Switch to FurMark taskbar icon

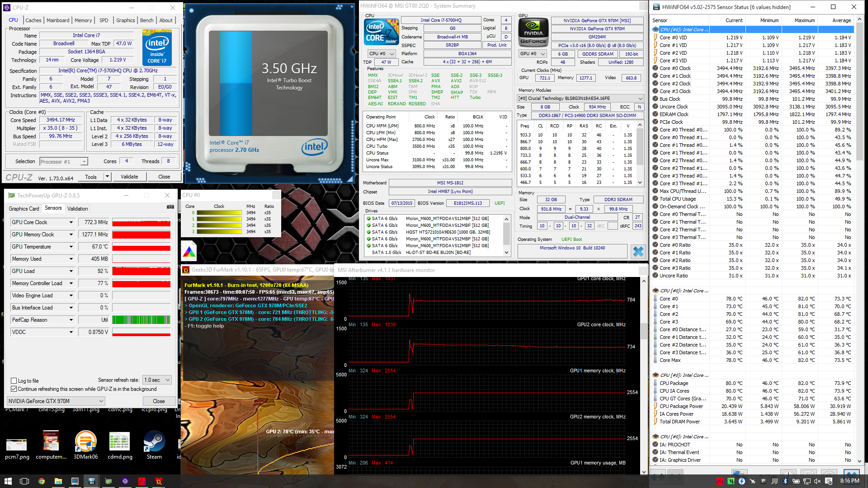159,481
